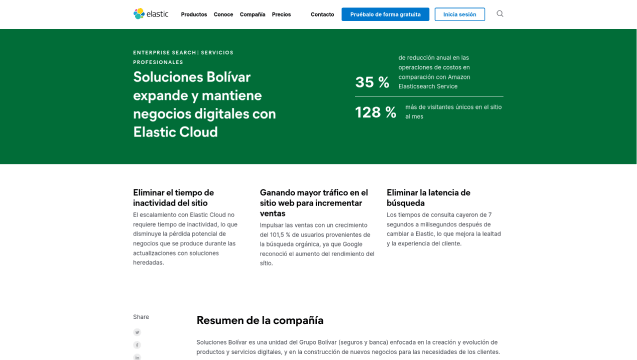Click 'Eliminar el tiempo de inactividad' heading
The image size is (637, 360).
tap(173, 198)
